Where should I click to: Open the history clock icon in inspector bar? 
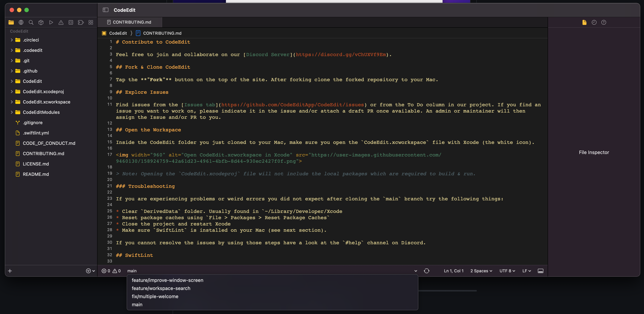point(594,22)
